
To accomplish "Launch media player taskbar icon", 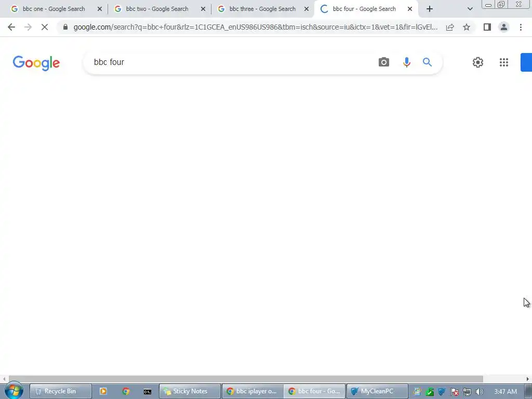I will [103, 391].
